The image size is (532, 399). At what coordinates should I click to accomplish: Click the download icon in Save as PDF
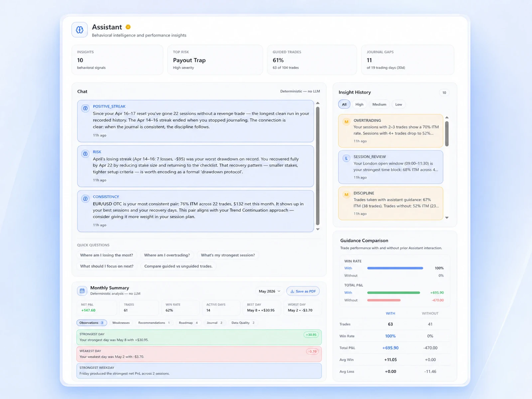pyautogui.click(x=292, y=291)
